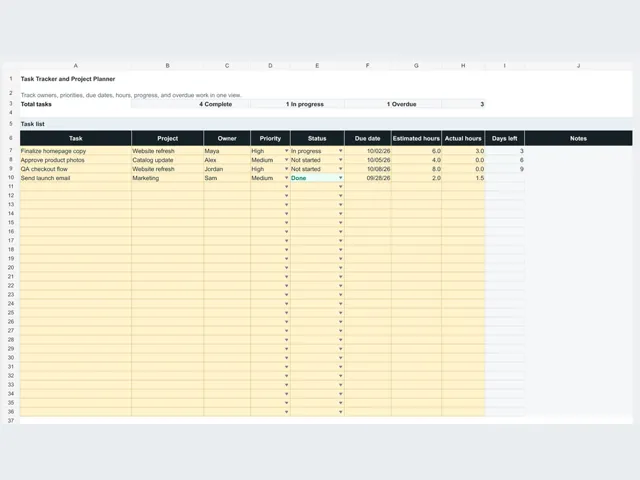Open Status dropdown showing In progress
The width and height of the screenshot is (640, 480).
coord(340,151)
